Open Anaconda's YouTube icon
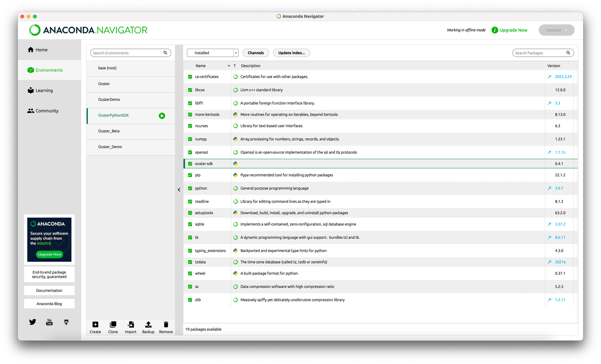The height and width of the screenshot is (364, 601). point(49,322)
